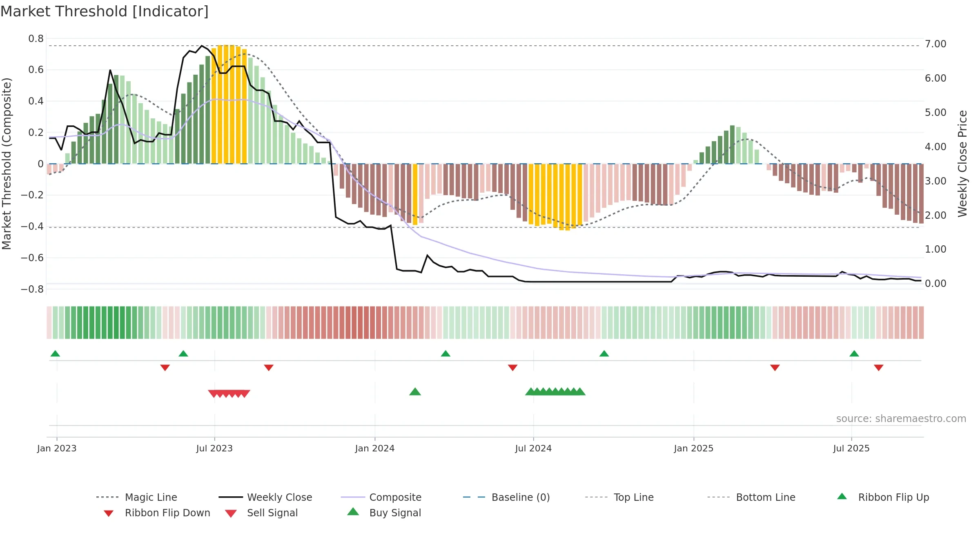Click the source: sharemaestro.com label

click(x=901, y=419)
